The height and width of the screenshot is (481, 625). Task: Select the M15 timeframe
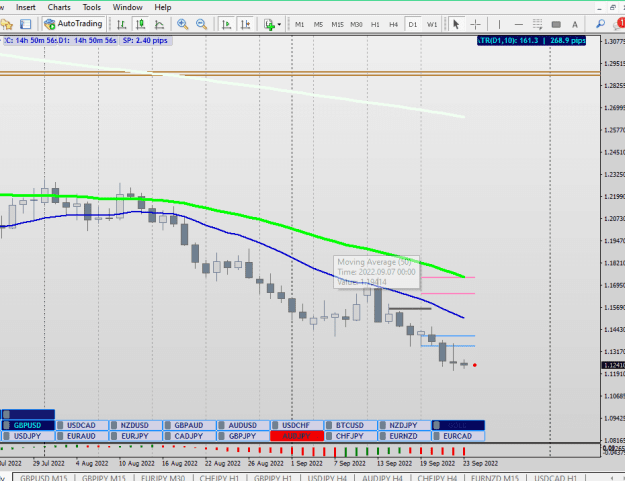click(337, 24)
